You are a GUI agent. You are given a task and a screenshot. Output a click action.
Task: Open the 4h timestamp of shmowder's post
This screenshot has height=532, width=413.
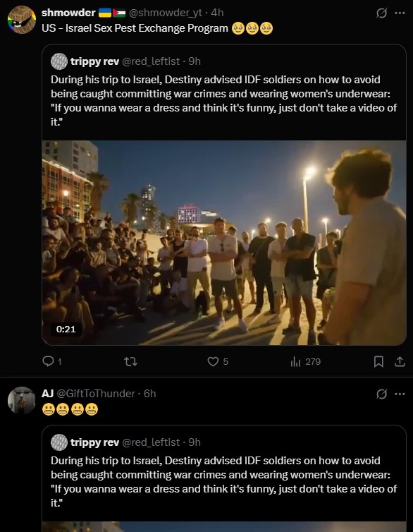[x=217, y=13]
